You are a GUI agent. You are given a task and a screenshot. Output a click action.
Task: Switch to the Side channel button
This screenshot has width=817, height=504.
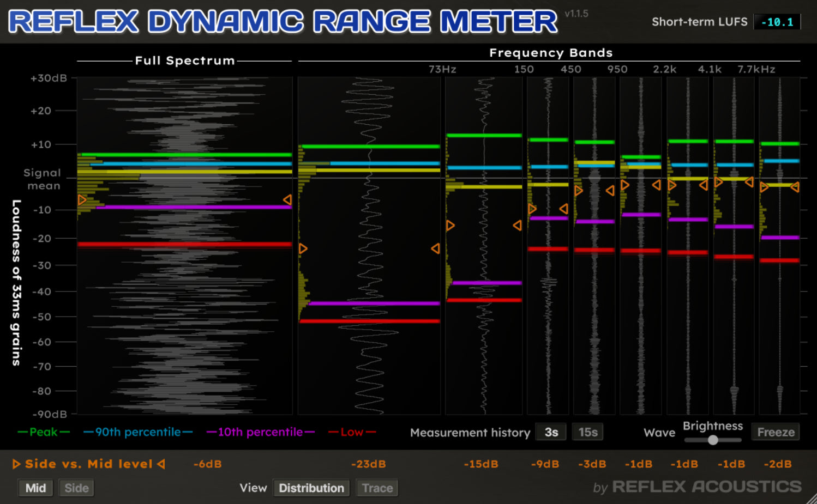click(76, 488)
